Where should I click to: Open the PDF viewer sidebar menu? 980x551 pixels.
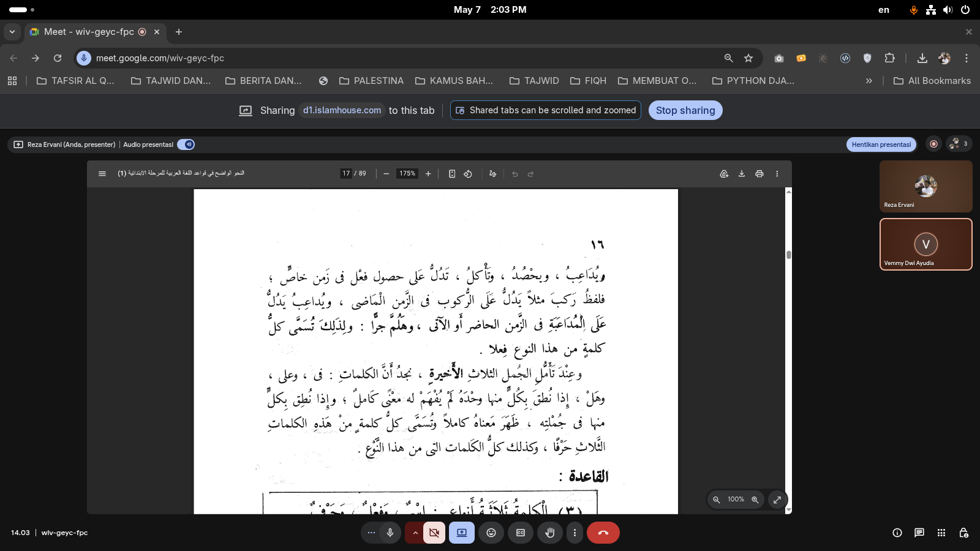[102, 174]
